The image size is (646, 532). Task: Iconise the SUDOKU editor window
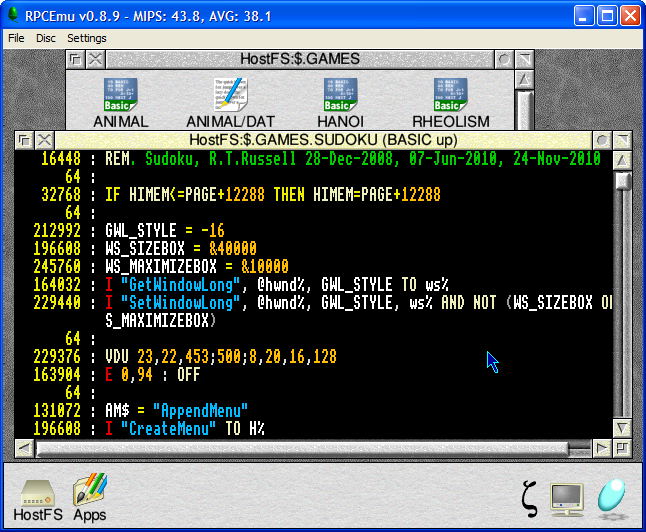602,141
